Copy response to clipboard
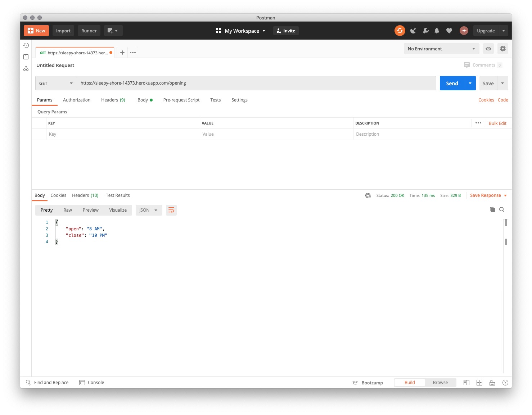 point(492,209)
